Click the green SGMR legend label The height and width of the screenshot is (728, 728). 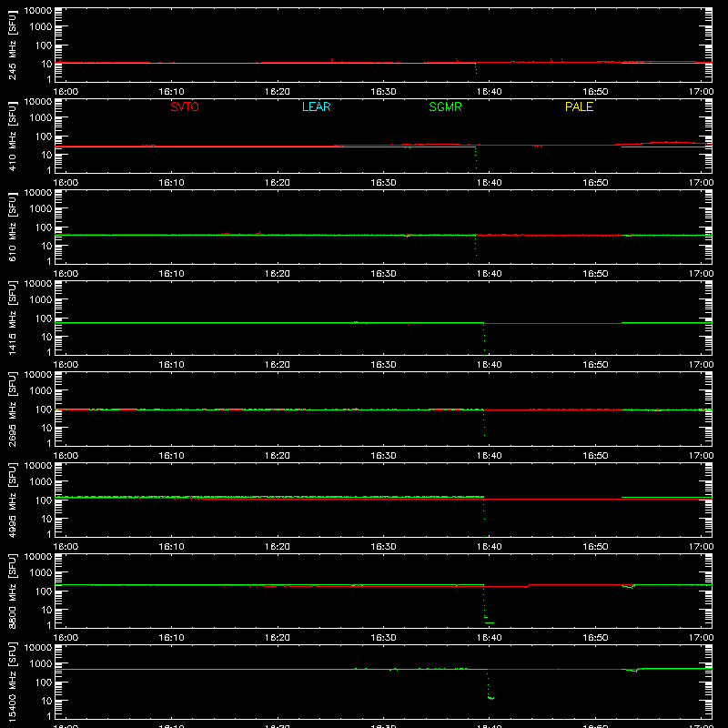pyautogui.click(x=445, y=106)
